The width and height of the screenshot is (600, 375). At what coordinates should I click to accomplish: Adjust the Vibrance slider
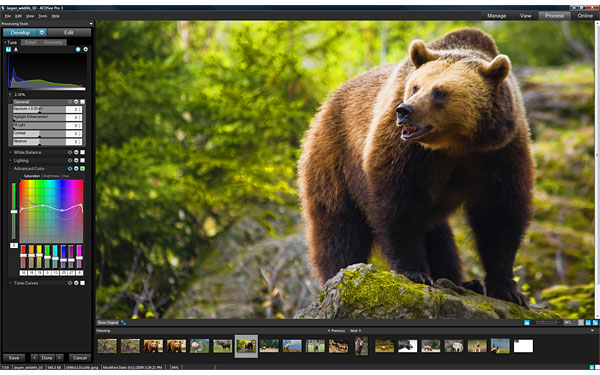pyautogui.click(x=39, y=142)
